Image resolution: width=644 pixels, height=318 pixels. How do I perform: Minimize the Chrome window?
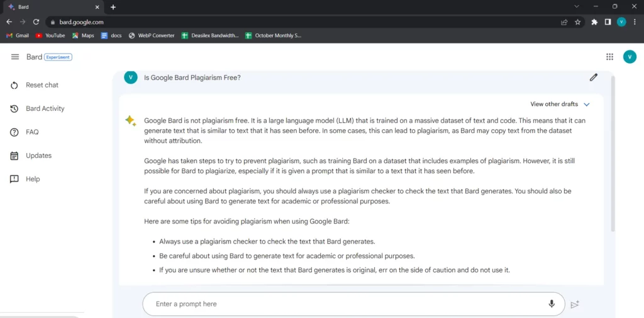pos(596,6)
